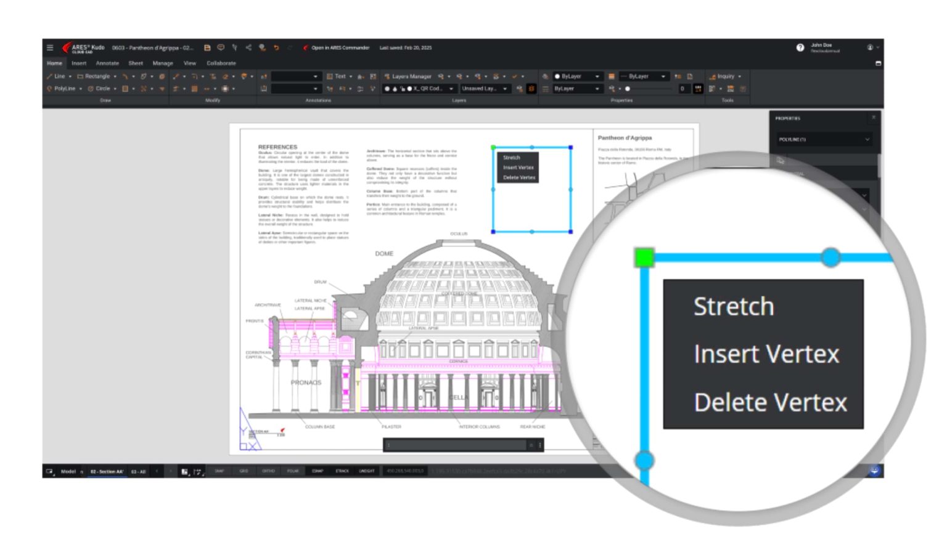
Task: Select the PolyLine tool
Action: [62, 89]
